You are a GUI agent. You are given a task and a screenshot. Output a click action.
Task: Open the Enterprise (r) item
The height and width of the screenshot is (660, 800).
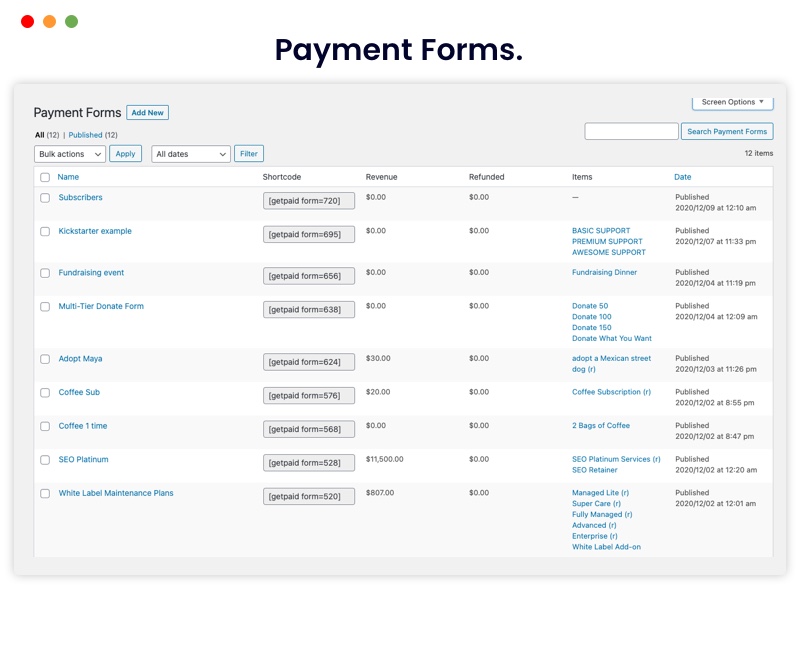pyautogui.click(x=595, y=536)
